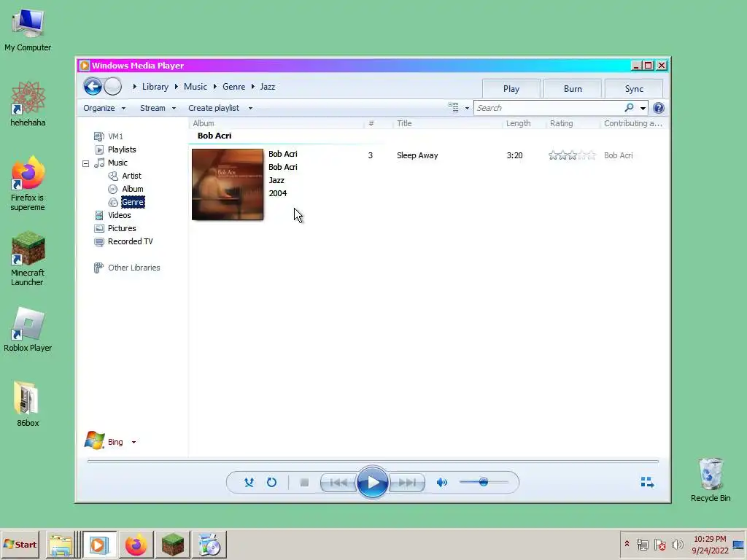Open the Organize menu
Screen dimensions: 747x560
[x=104, y=108]
